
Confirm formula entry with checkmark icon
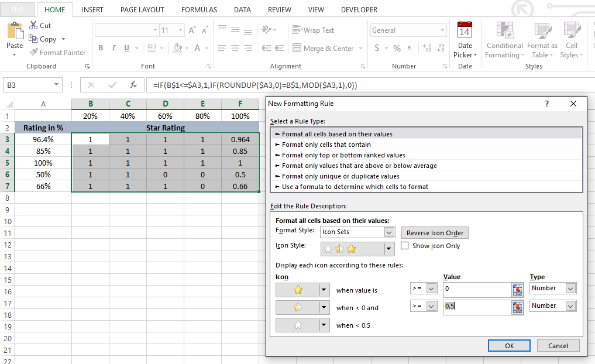click(x=112, y=85)
